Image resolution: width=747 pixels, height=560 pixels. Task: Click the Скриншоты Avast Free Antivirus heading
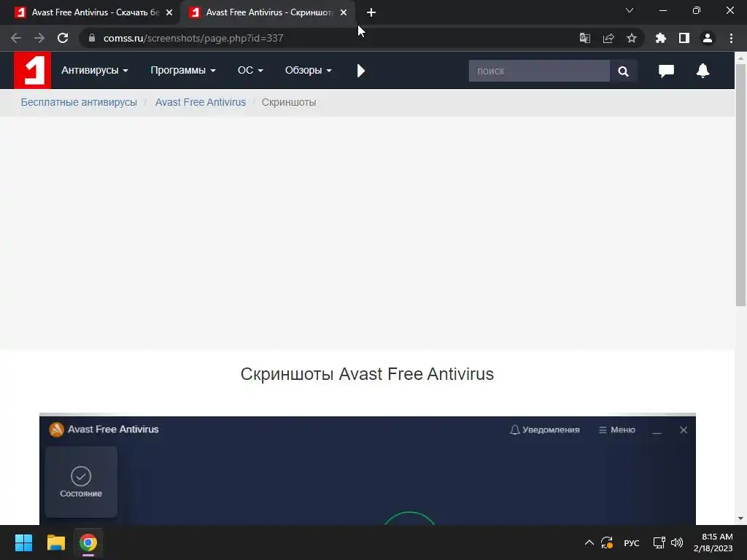click(x=367, y=374)
